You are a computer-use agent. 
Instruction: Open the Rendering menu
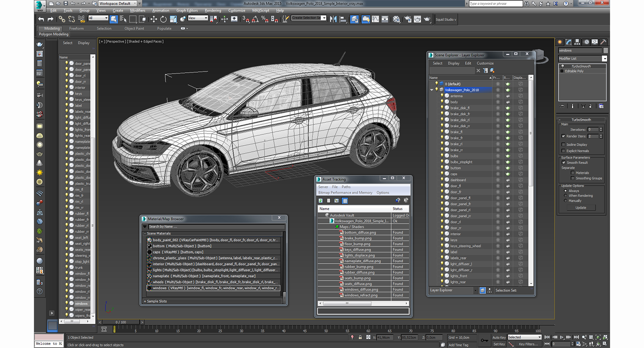tap(213, 10)
